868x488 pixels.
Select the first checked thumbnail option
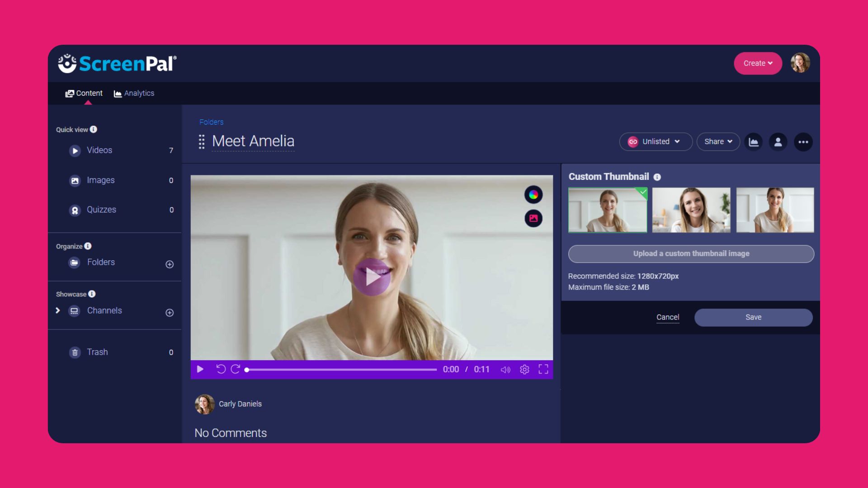click(x=608, y=210)
